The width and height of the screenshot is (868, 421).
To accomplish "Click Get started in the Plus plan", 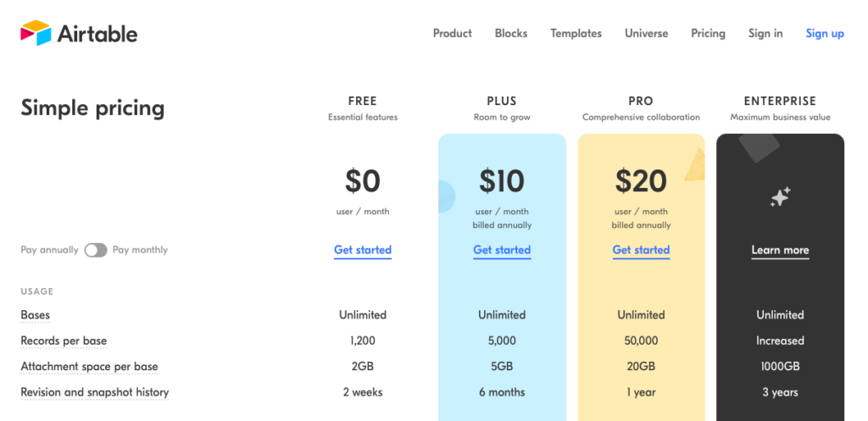I will point(502,250).
